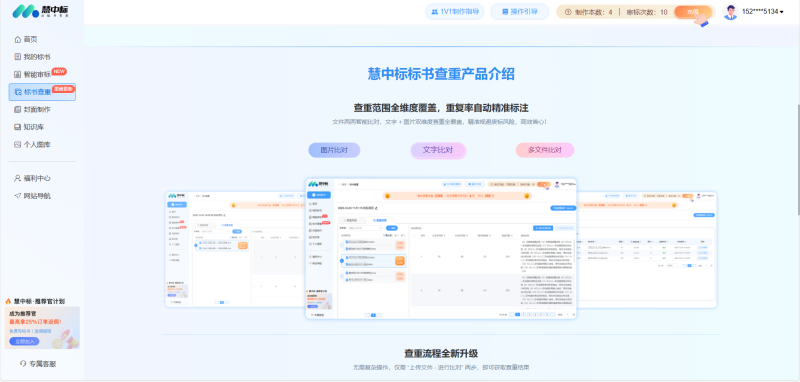Screen dimensions: 800x382
Task: Click the user avatar picture
Action: point(731,12)
